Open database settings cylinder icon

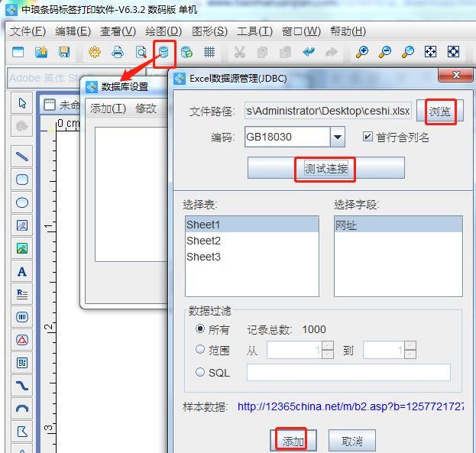pos(164,52)
